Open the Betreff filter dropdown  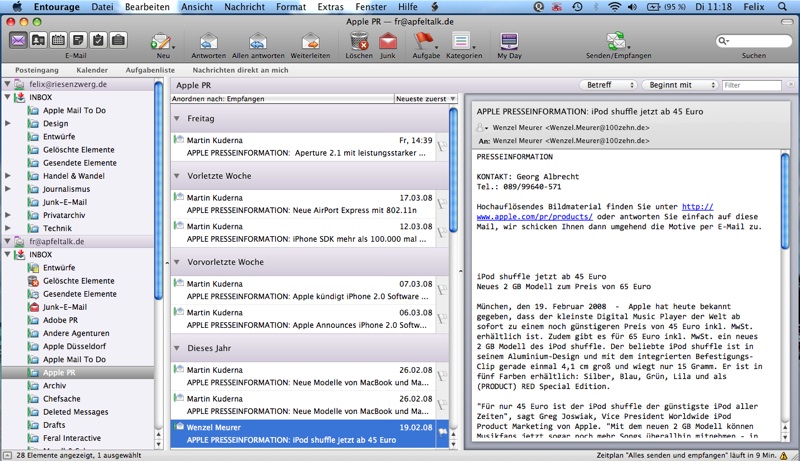point(609,85)
